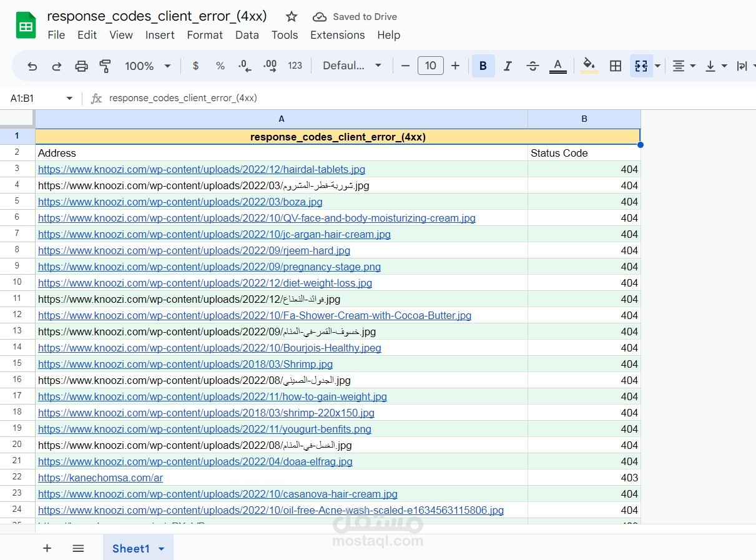Select column A header
This screenshot has height=560, width=756.
282,119
